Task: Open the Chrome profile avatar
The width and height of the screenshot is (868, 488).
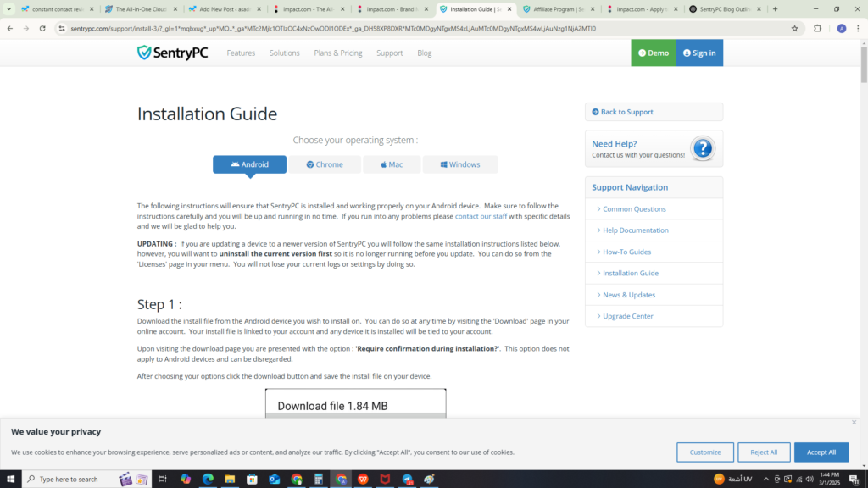Action: tap(842, 28)
